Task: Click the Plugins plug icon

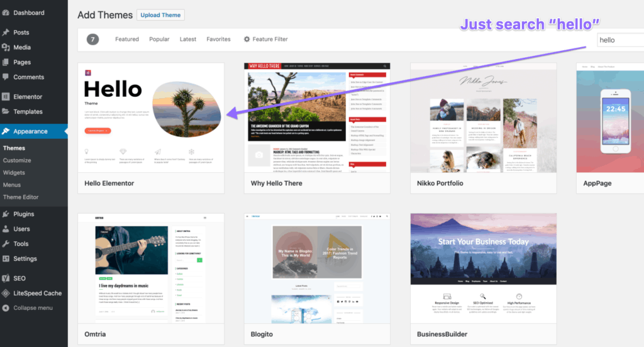Action: [x=6, y=214]
